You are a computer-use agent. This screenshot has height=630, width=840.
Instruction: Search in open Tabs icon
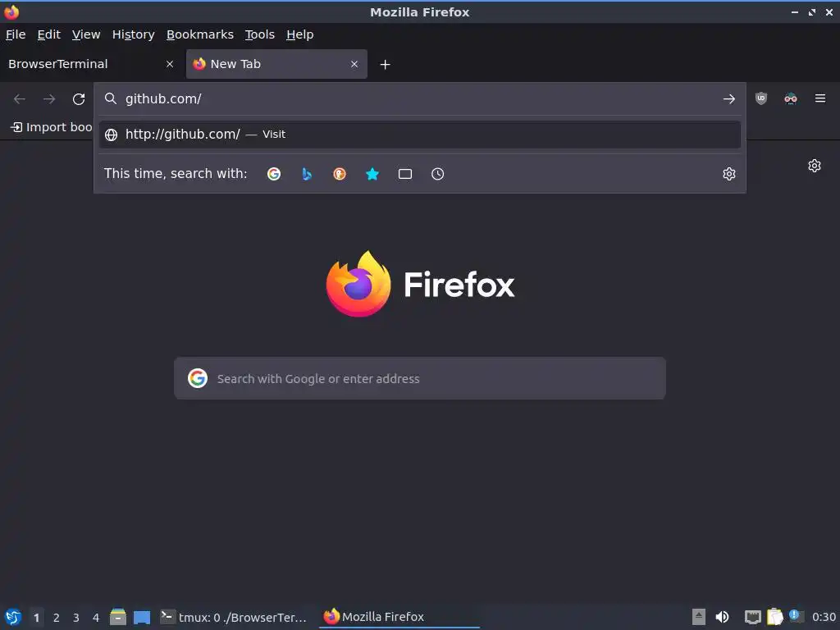coord(405,174)
